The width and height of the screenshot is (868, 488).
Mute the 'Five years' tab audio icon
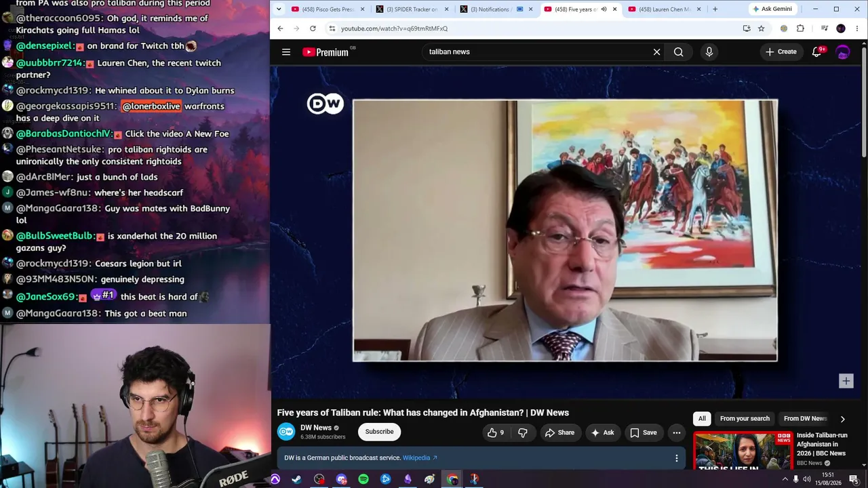pyautogui.click(x=604, y=9)
